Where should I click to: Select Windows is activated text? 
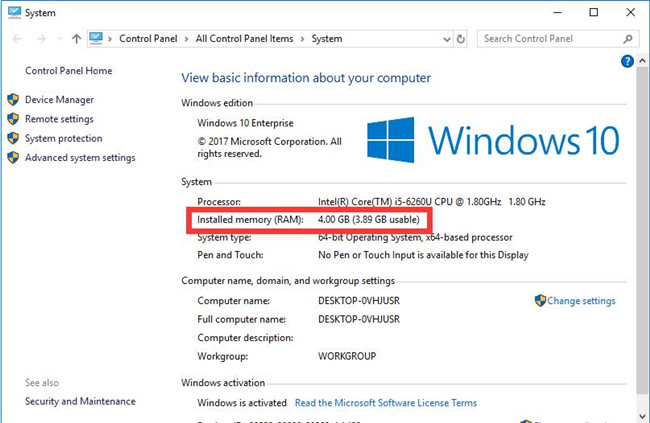click(x=242, y=403)
